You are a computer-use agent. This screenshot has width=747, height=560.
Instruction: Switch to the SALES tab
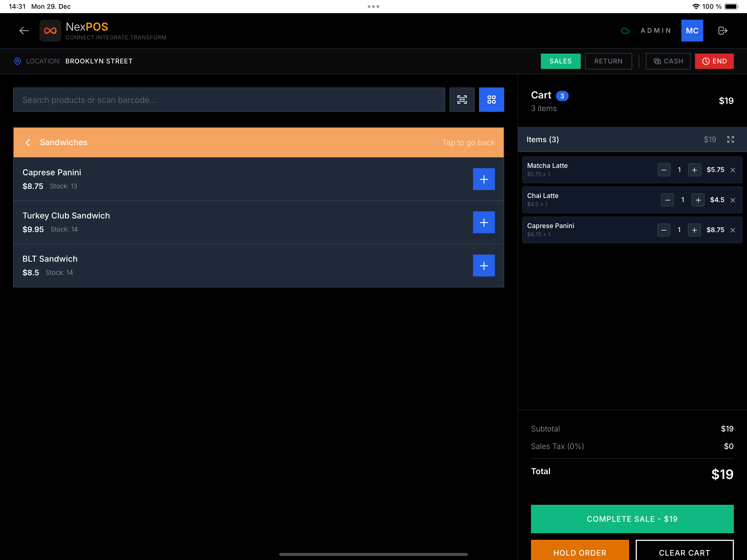tap(560, 61)
